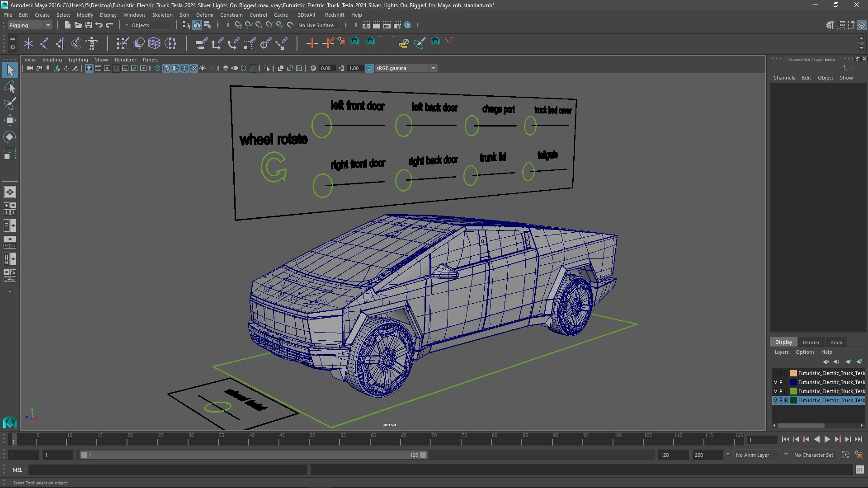868x488 pixels.
Task: Save the scene with the disk icon
Action: (x=89, y=25)
